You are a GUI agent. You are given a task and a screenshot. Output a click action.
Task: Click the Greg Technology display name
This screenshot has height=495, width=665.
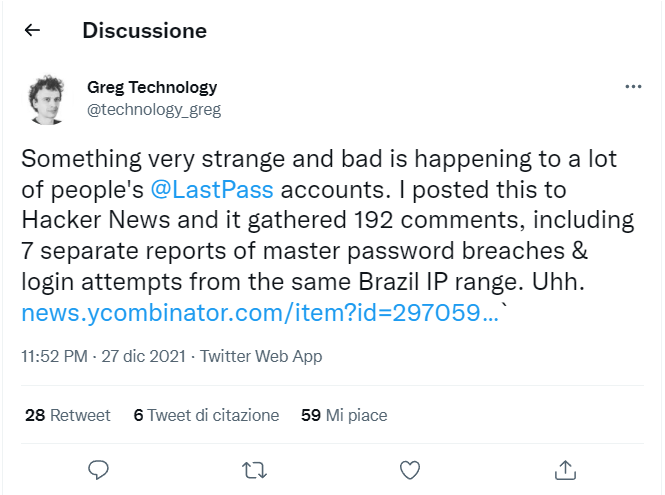(152, 87)
